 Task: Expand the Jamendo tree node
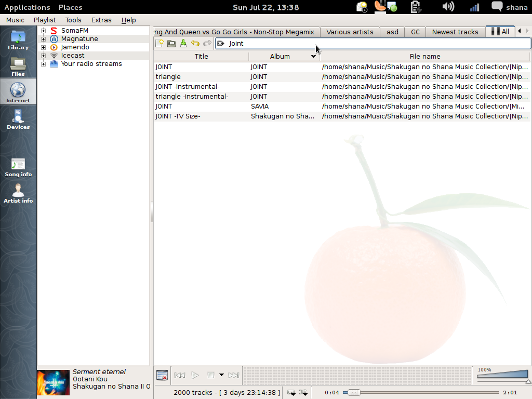click(x=44, y=47)
